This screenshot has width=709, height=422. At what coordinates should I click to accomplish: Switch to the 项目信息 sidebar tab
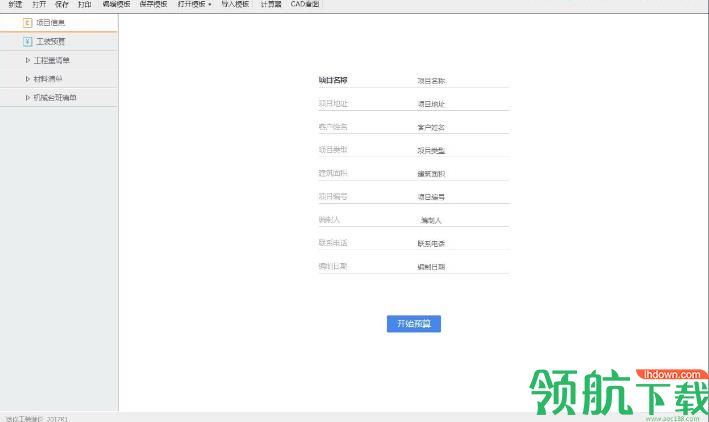coord(59,23)
